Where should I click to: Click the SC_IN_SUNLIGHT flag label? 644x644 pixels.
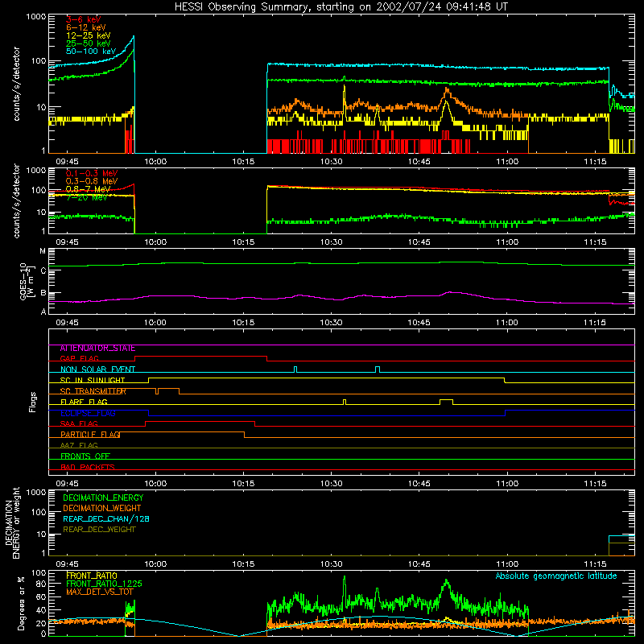pyautogui.click(x=93, y=380)
